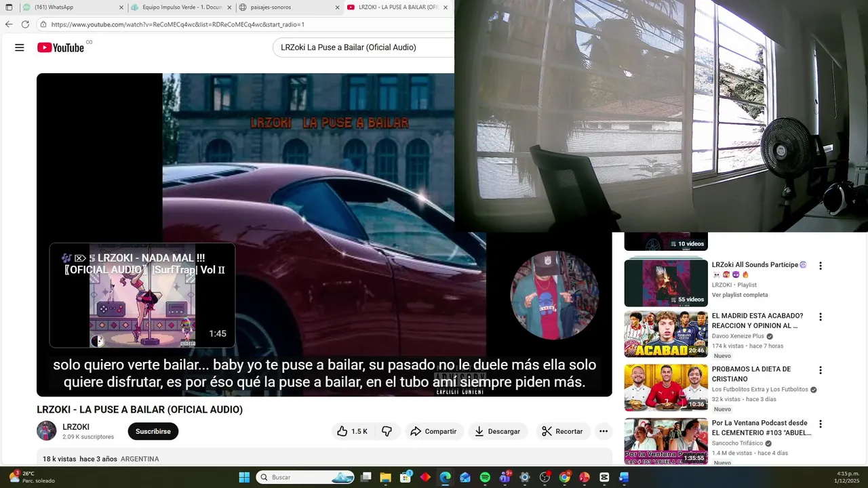This screenshot has width=868, height=488.
Task: Open Por La Ventana Podcast thumbnail
Action: tap(666, 441)
